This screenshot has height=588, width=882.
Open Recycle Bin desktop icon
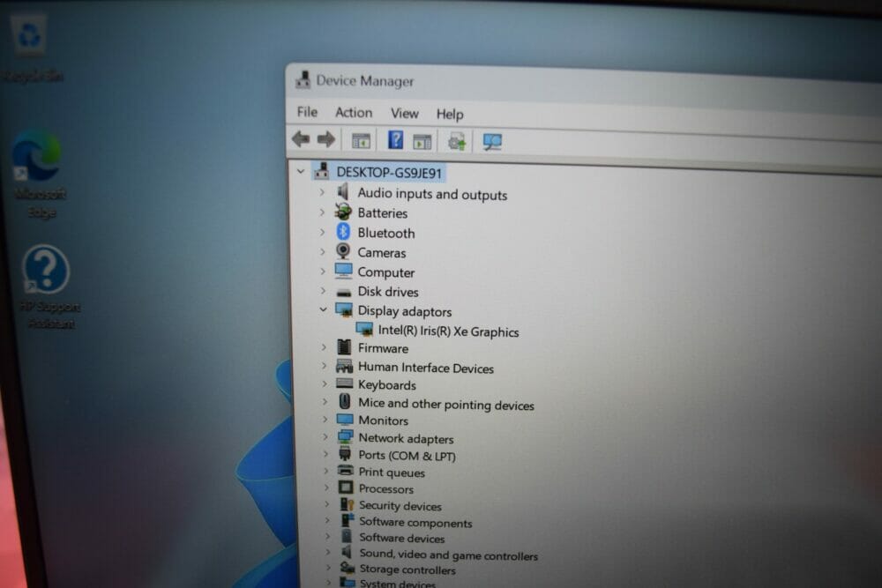pos(32,48)
